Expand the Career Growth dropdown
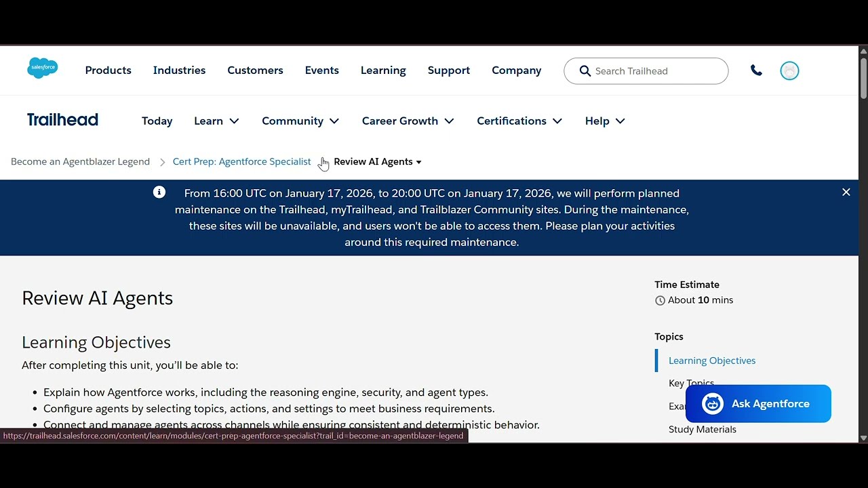The height and width of the screenshot is (488, 868). pyautogui.click(x=408, y=121)
